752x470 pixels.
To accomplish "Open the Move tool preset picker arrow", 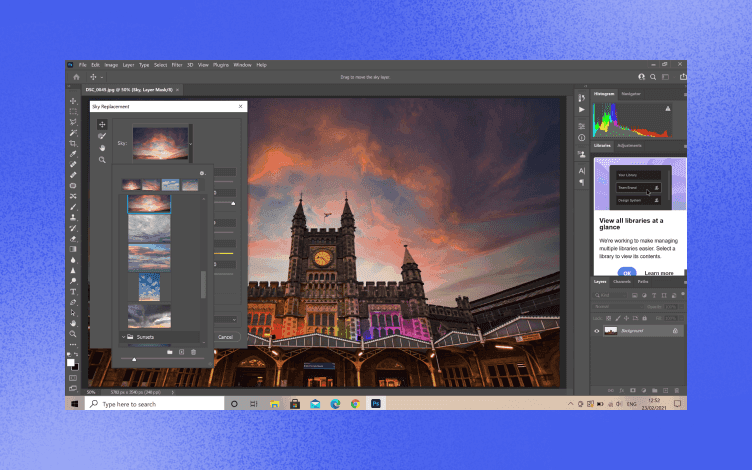I will (x=102, y=77).
